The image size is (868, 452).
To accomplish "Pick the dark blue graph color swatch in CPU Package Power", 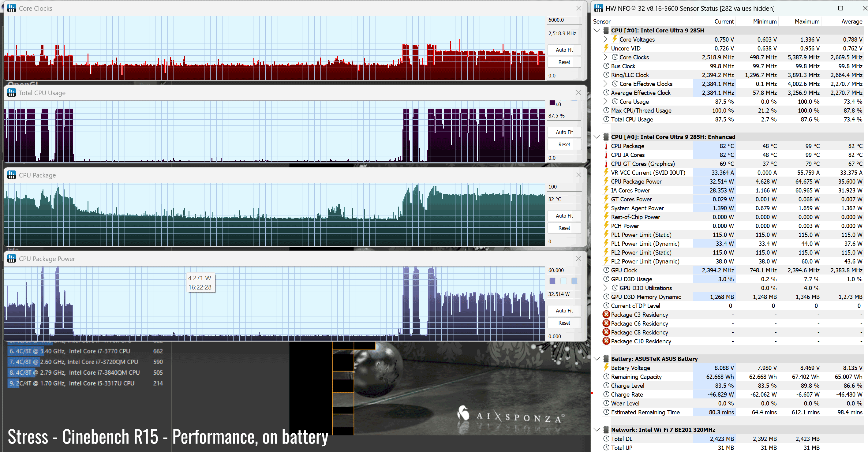I will pyautogui.click(x=553, y=281).
